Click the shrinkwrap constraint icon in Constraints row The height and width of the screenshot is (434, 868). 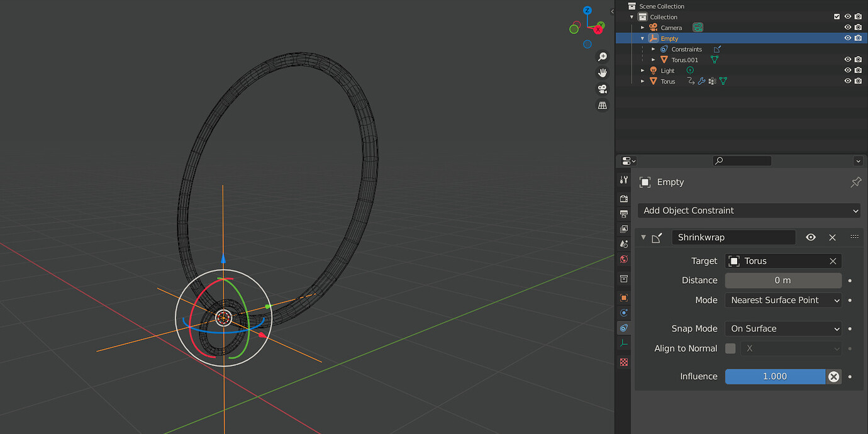[x=717, y=49]
